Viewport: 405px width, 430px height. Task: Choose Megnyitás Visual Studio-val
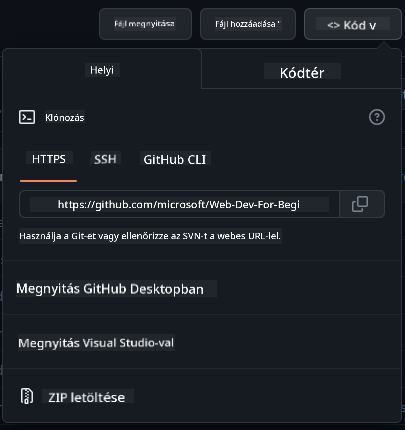point(96,343)
